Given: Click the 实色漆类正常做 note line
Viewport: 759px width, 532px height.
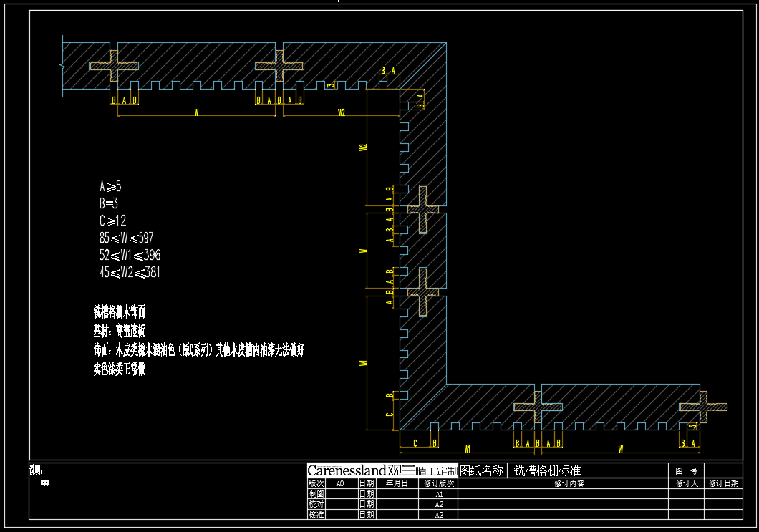Looking at the screenshot, I should coord(120,369).
